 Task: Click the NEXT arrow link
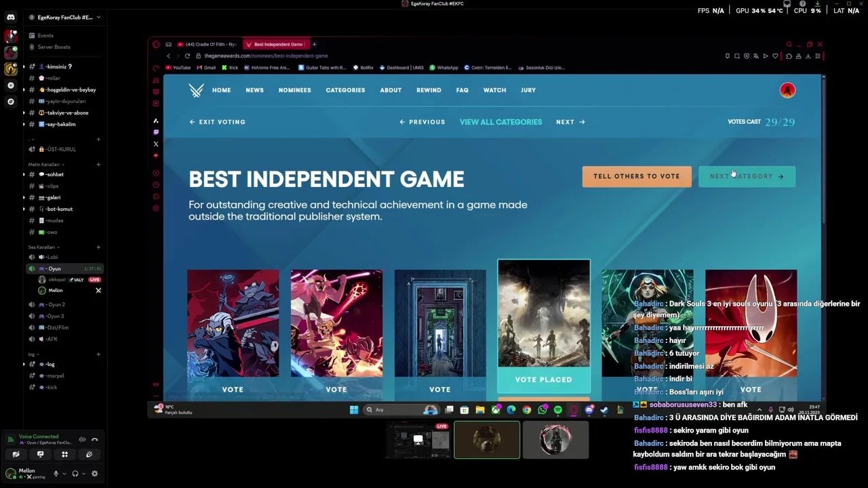[570, 122]
